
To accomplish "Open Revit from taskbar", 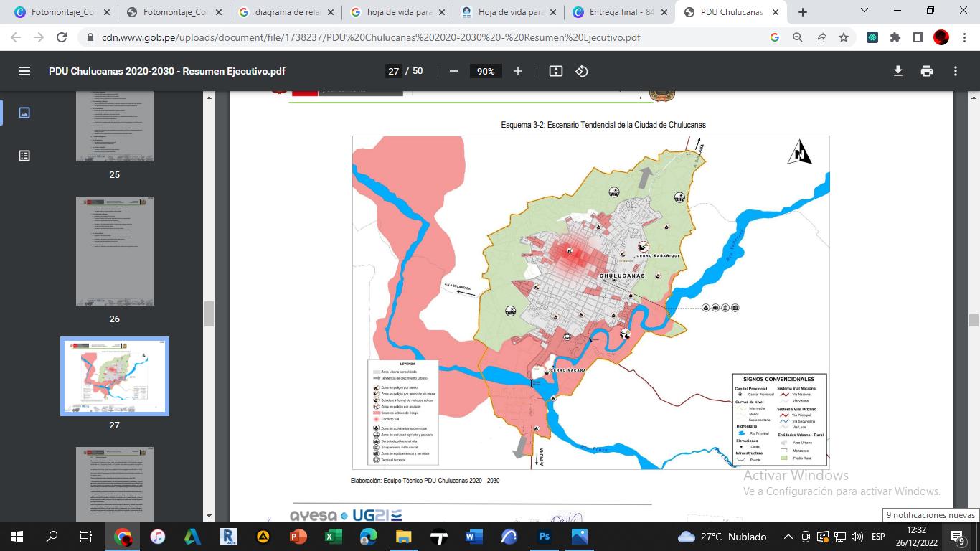I will 228,537.
